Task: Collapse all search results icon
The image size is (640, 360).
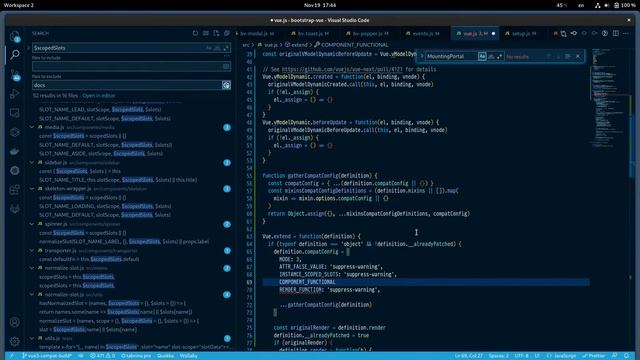Action: (x=227, y=33)
